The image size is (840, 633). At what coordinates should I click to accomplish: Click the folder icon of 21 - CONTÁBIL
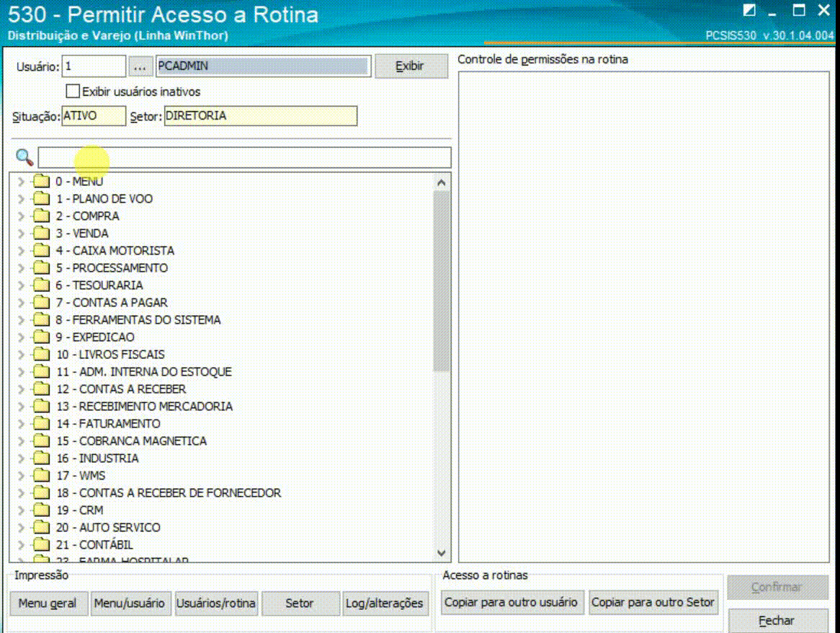41,544
